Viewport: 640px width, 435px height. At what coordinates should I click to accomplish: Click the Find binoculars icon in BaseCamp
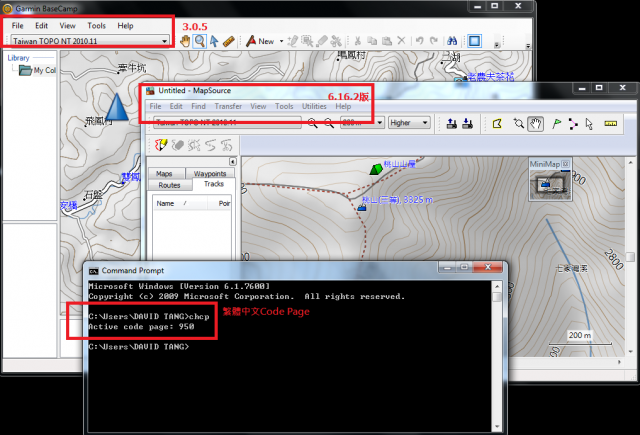tap(452, 41)
